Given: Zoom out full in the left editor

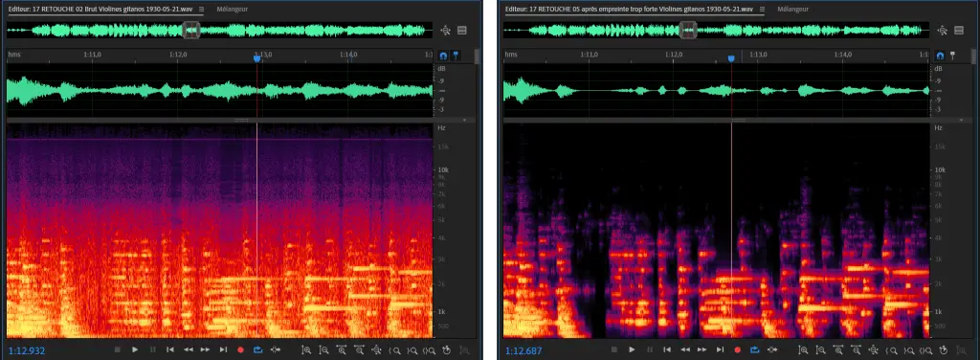Looking at the screenshot, I should [x=376, y=350].
